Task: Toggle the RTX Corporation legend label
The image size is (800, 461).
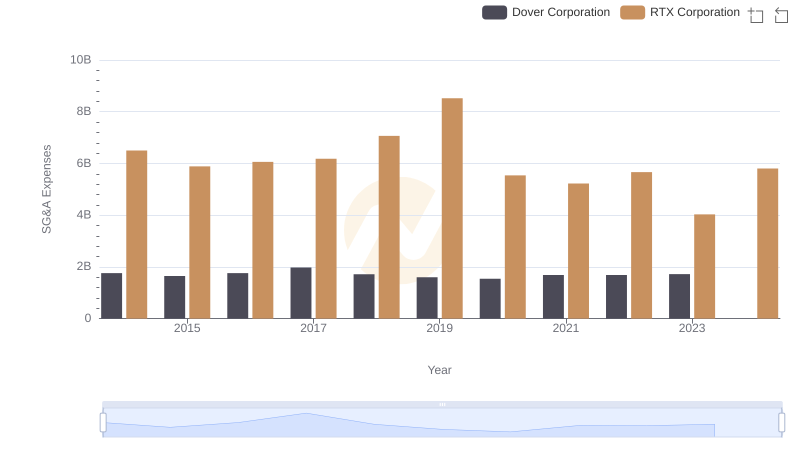Action: [x=694, y=12]
